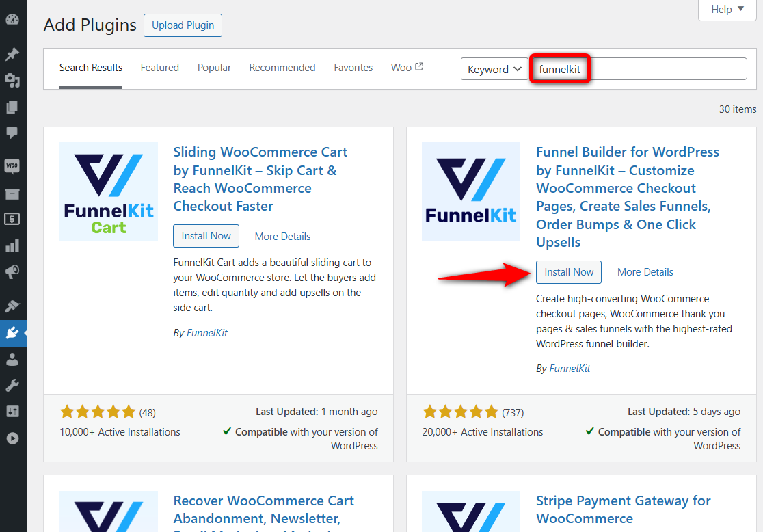The image size is (763, 532).
Task: Open the Marketing megaphone icon
Action: point(12,271)
